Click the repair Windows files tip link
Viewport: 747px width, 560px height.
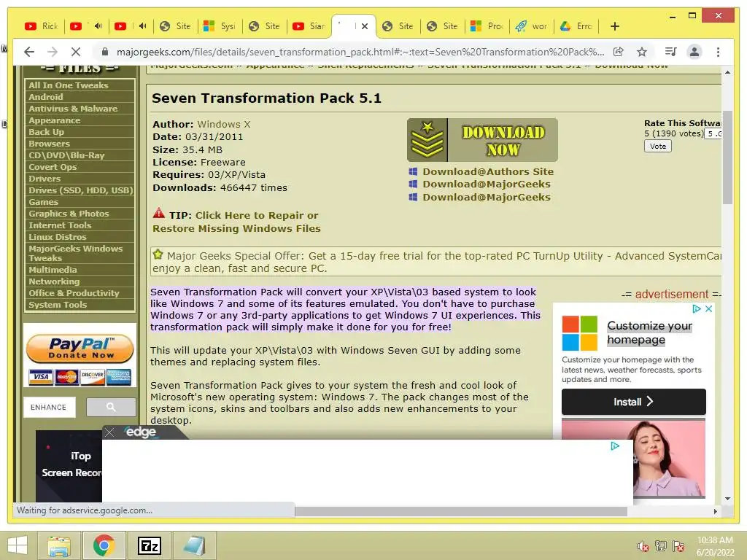click(236, 222)
